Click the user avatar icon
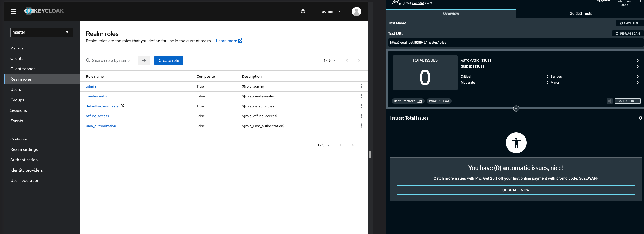The width and height of the screenshot is (644, 234). coord(356,11)
